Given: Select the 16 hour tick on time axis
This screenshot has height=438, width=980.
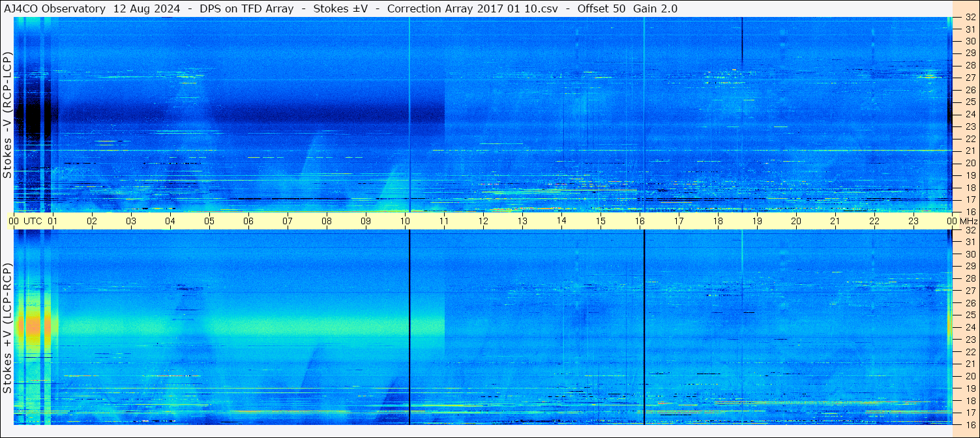Looking at the screenshot, I should [x=640, y=222].
